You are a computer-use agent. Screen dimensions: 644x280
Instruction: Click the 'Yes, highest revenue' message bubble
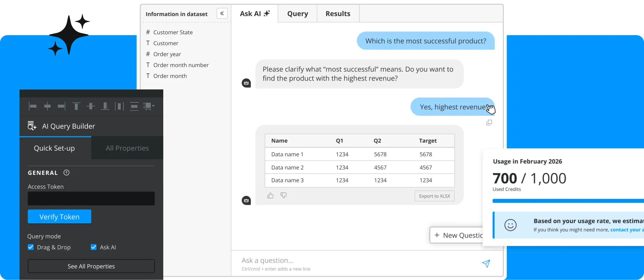point(453,107)
